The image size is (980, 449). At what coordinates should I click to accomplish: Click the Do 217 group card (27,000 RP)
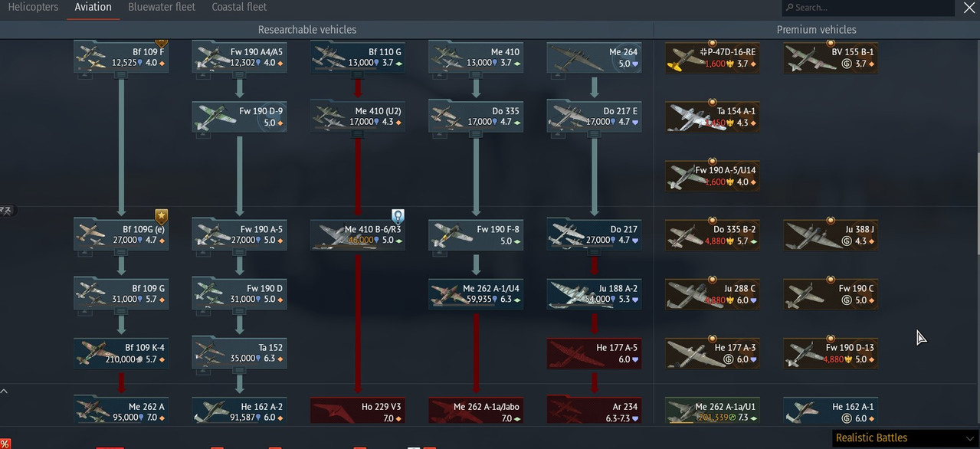594,234
